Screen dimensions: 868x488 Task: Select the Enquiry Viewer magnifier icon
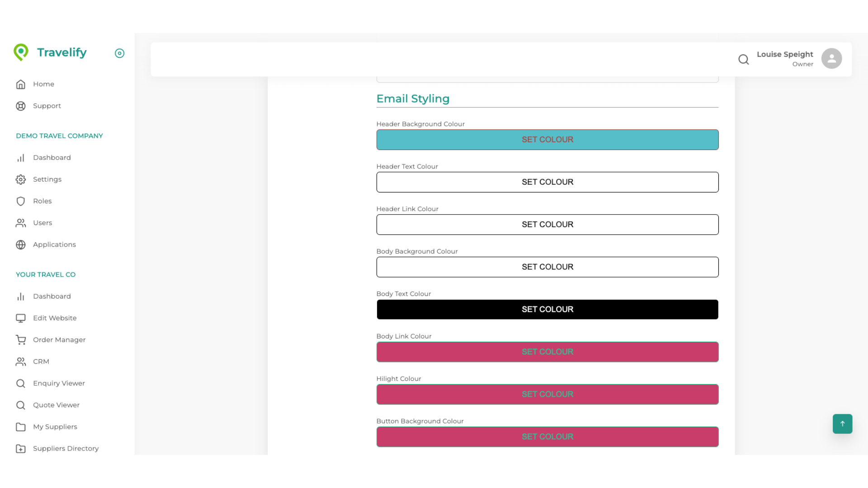(x=21, y=383)
